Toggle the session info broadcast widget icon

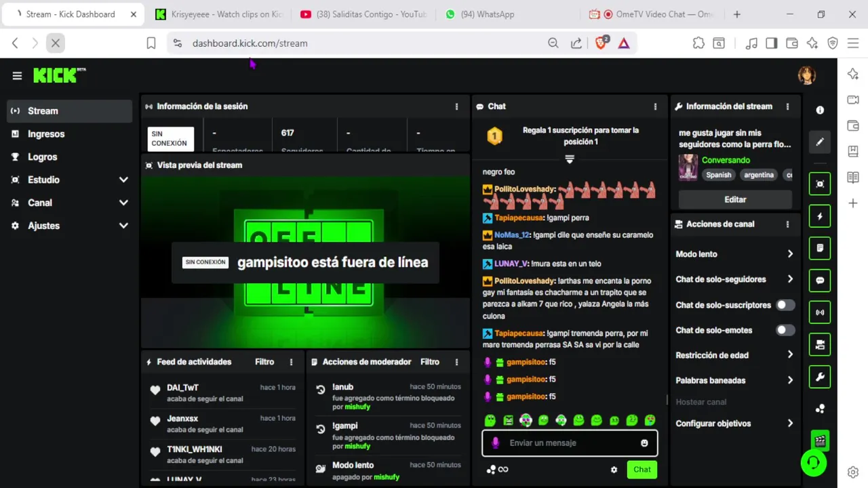[x=820, y=312]
